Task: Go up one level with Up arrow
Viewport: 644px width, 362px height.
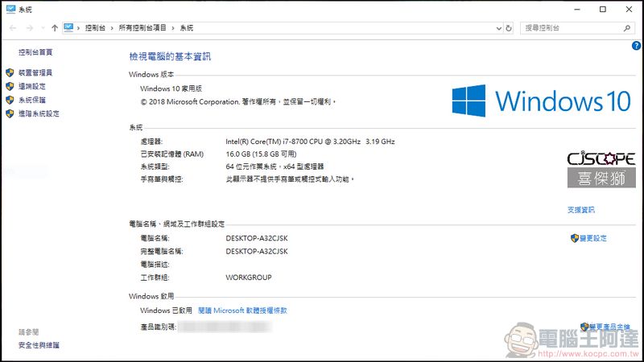Action: [55, 28]
